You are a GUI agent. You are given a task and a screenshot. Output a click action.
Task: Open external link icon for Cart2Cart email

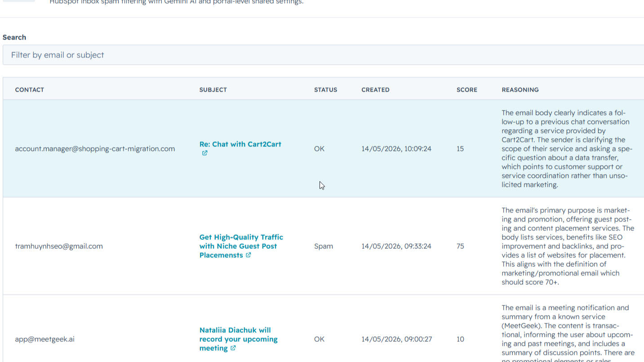pyautogui.click(x=204, y=153)
